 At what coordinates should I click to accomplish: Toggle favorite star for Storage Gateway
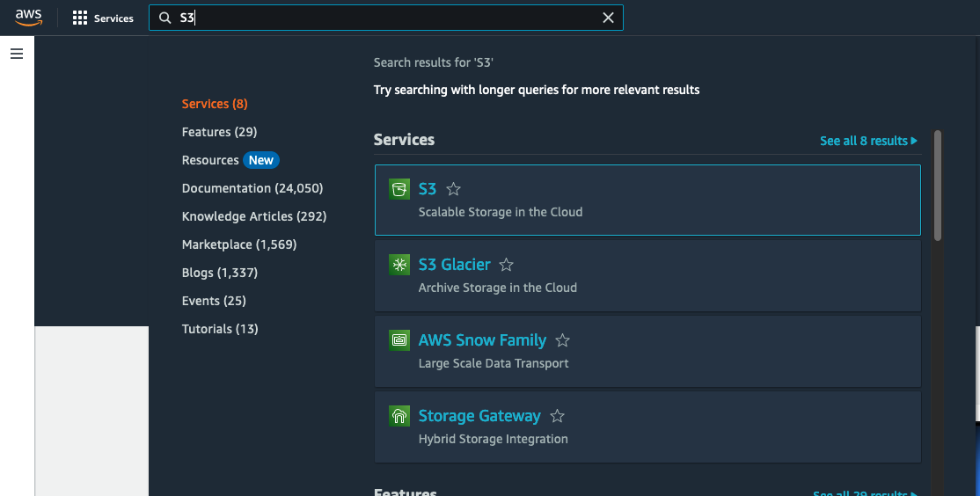click(x=557, y=416)
